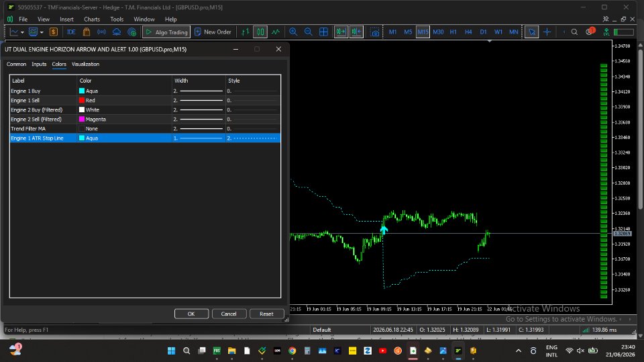Open the View menu

tap(44, 19)
